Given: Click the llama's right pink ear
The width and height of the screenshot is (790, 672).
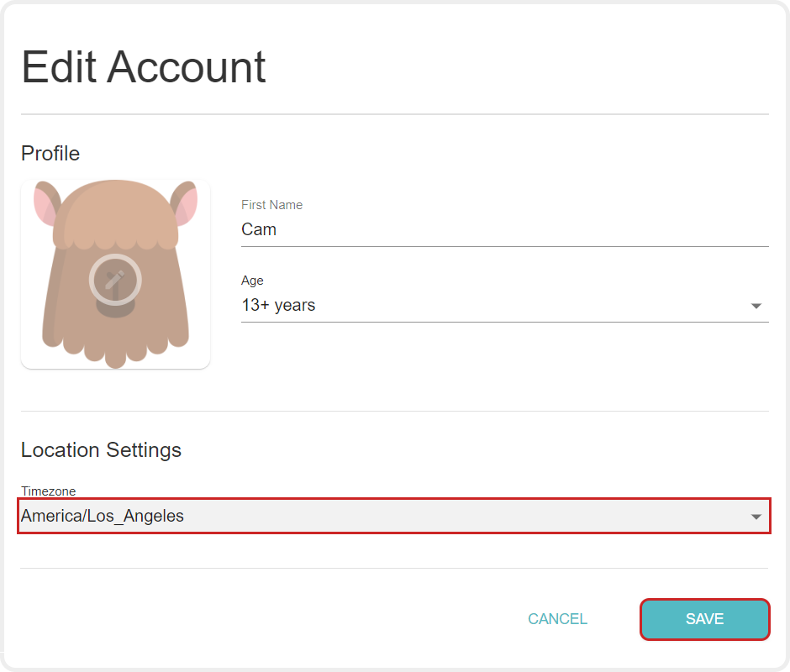Looking at the screenshot, I should [186, 204].
